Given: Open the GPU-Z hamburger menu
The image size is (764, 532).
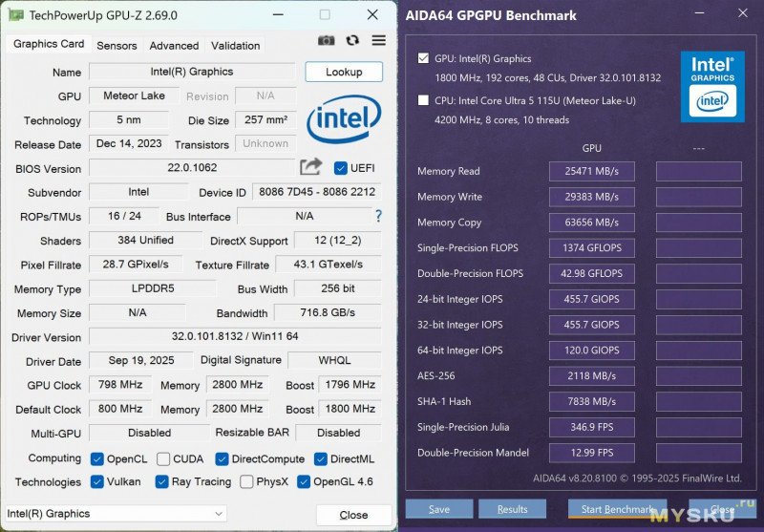Looking at the screenshot, I should click(379, 41).
